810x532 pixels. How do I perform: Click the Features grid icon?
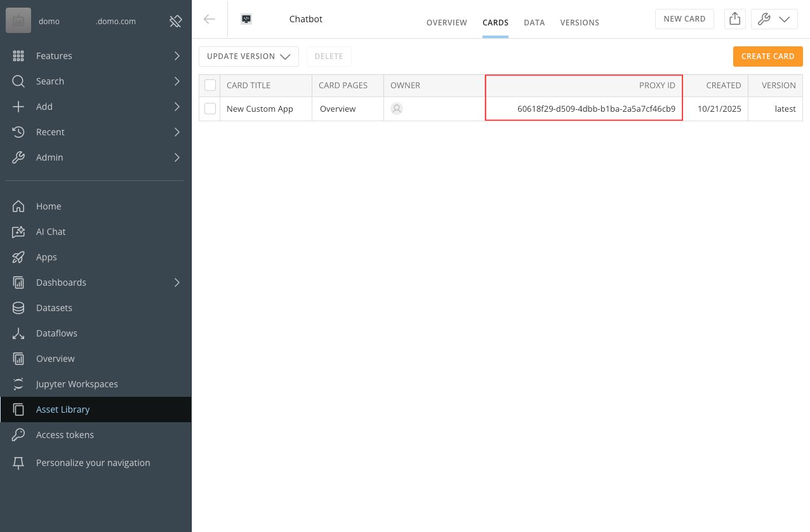pos(18,56)
